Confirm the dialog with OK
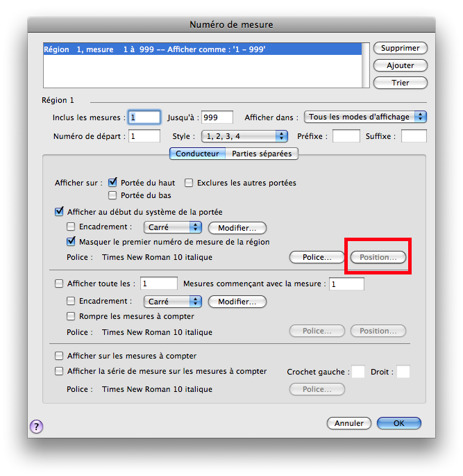 (398, 423)
